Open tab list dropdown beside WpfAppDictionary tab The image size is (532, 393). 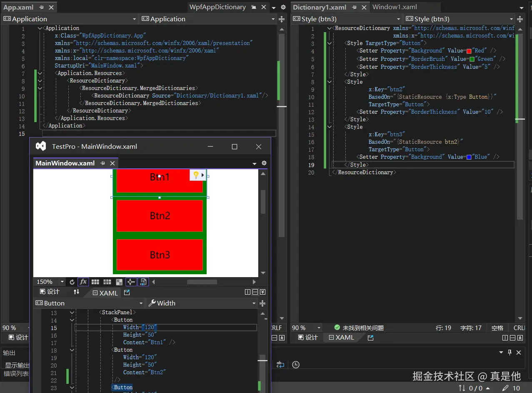273,8
